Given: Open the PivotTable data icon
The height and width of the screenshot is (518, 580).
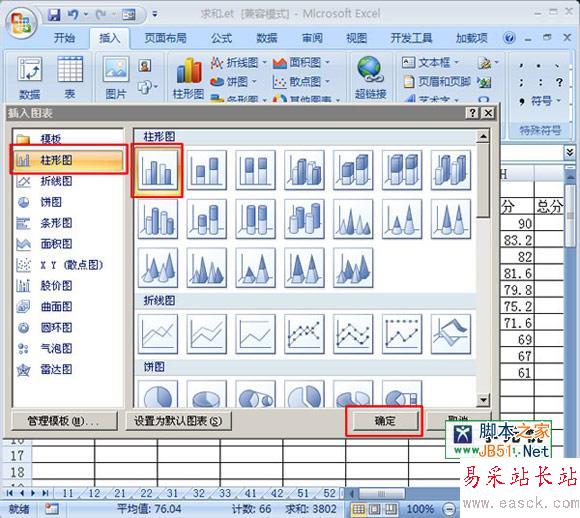Looking at the screenshot, I should click(x=30, y=78).
